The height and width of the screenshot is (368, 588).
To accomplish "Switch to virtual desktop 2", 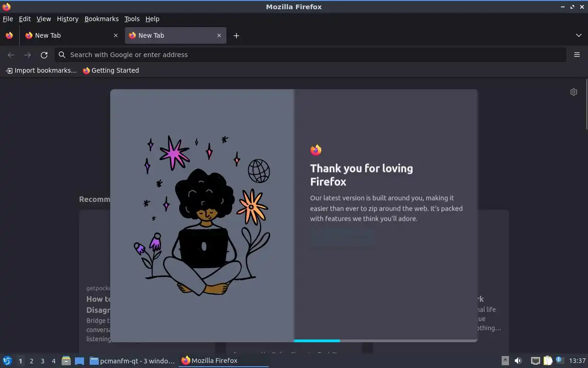I will pos(31,361).
